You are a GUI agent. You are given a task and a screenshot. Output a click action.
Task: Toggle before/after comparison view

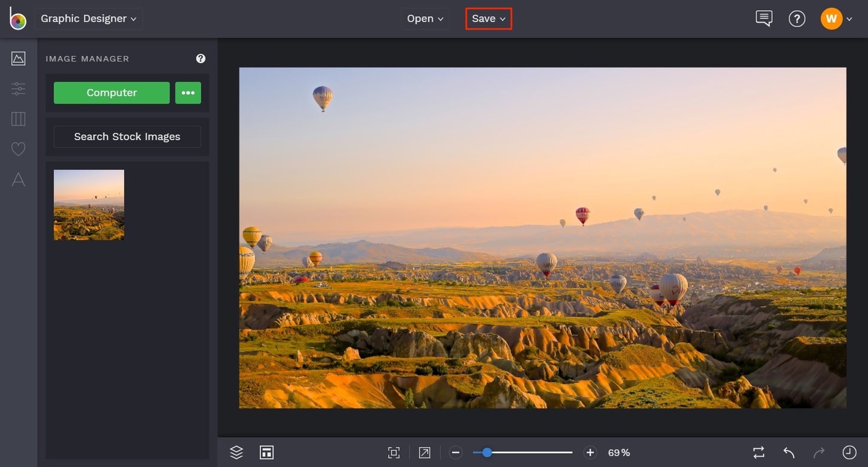pyautogui.click(x=758, y=452)
